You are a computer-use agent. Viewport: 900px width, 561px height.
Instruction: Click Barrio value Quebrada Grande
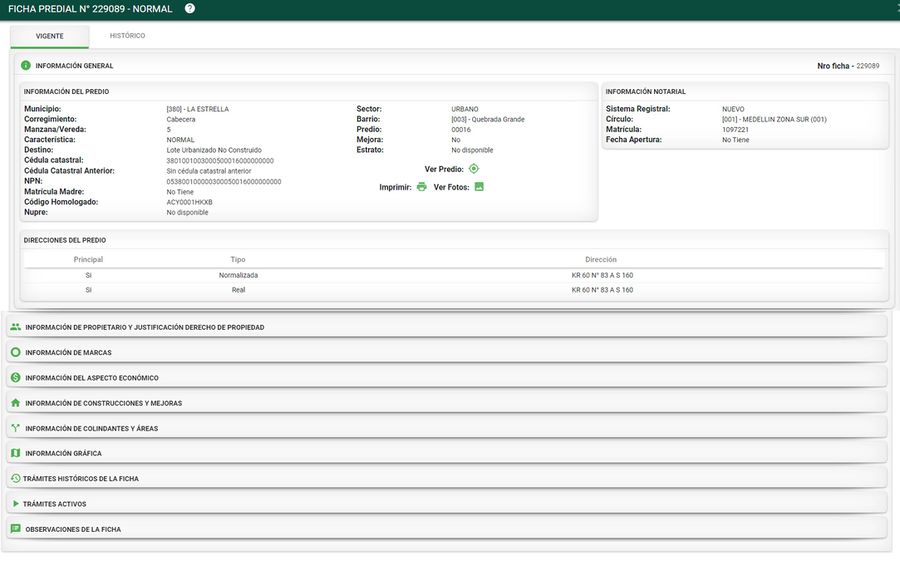pyautogui.click(x=488, y=119)
